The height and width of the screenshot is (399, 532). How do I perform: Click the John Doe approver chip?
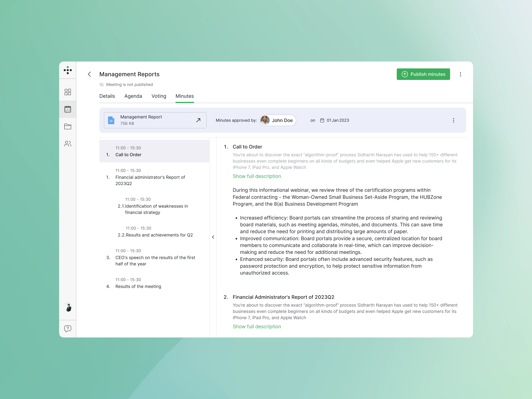tap(277, 120)
